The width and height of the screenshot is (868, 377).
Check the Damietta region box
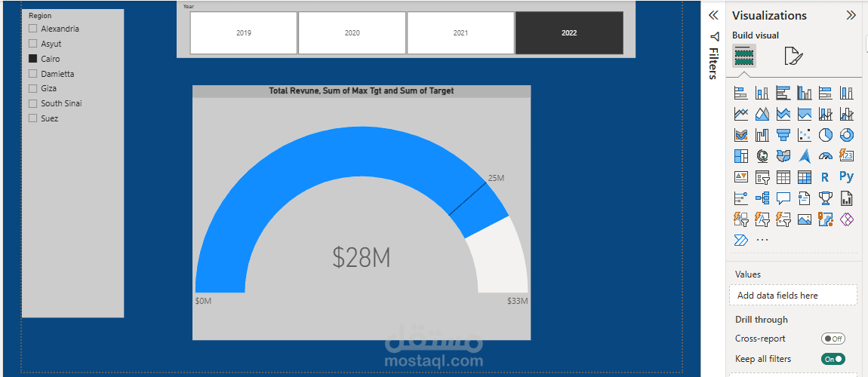32,74
